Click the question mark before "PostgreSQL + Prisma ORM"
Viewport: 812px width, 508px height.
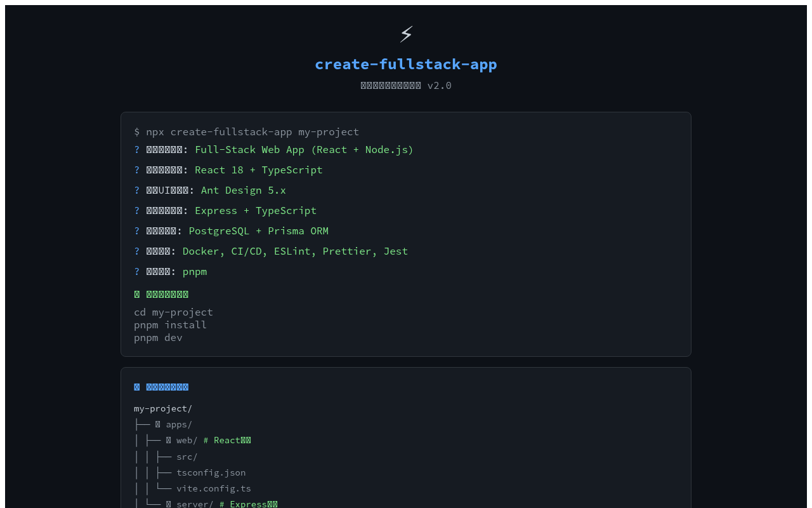point(137,231)
